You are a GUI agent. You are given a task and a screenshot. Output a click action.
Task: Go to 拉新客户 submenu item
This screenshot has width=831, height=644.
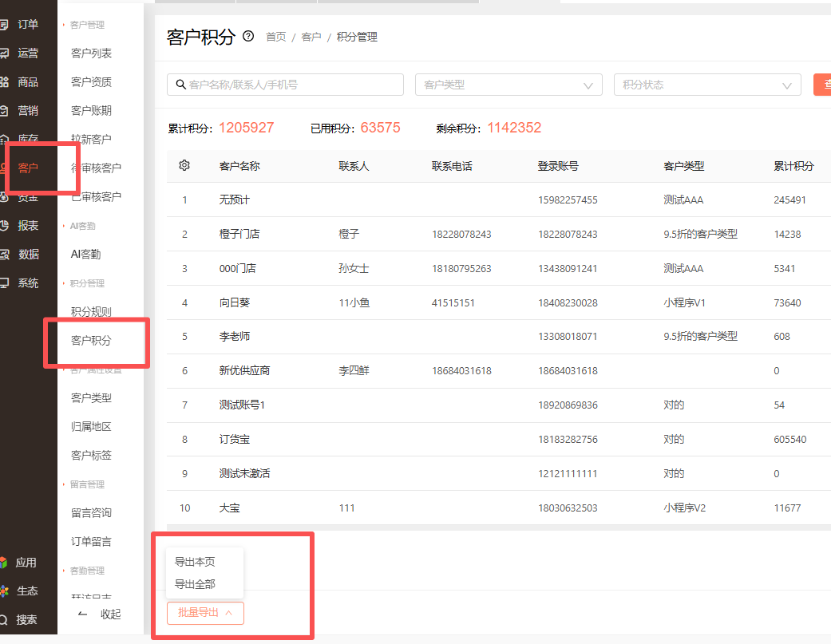(x=91, y=140)
